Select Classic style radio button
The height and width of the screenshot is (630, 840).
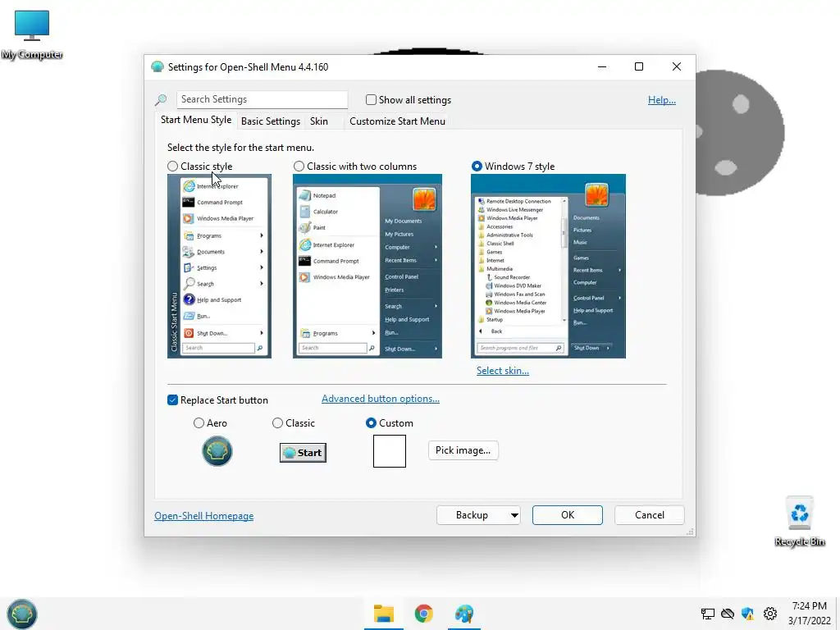coord(172,166)
